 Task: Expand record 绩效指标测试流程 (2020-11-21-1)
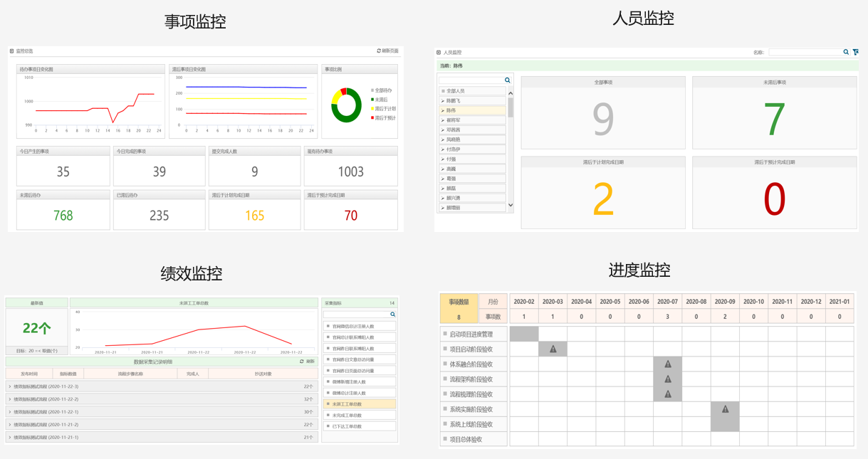[10, 438]
